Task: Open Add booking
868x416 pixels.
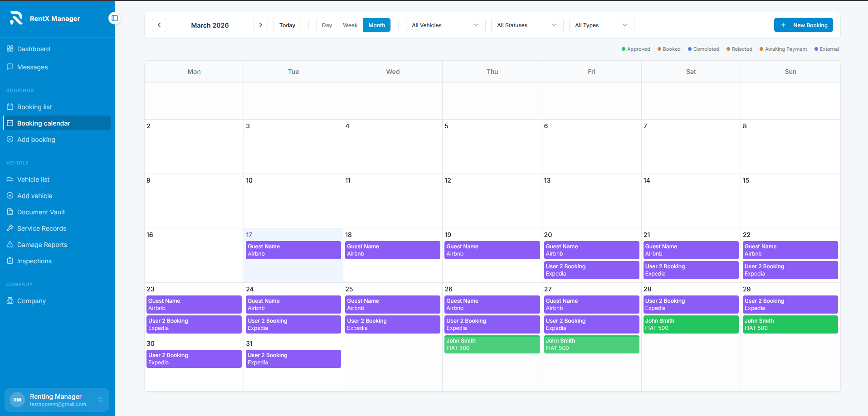Action: click(36, 139)
